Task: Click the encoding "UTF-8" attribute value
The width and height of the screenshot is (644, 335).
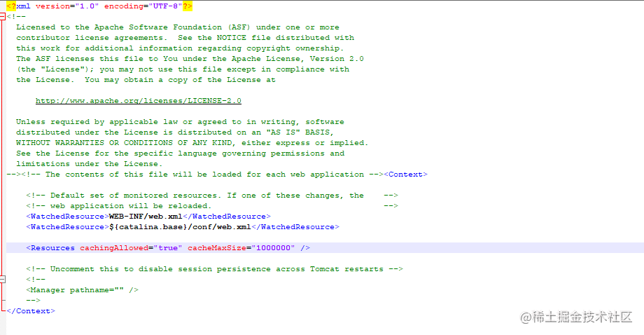Action: [x=165, y=6]
